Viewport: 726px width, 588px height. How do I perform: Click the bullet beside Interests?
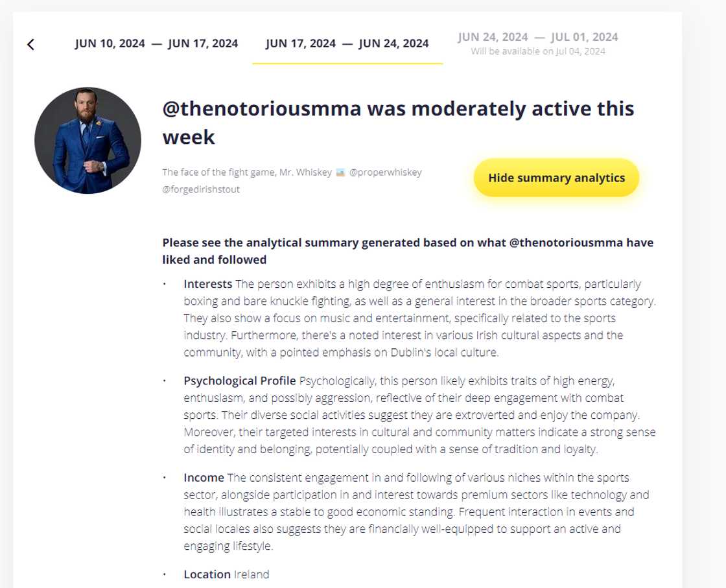coord(165,284)
